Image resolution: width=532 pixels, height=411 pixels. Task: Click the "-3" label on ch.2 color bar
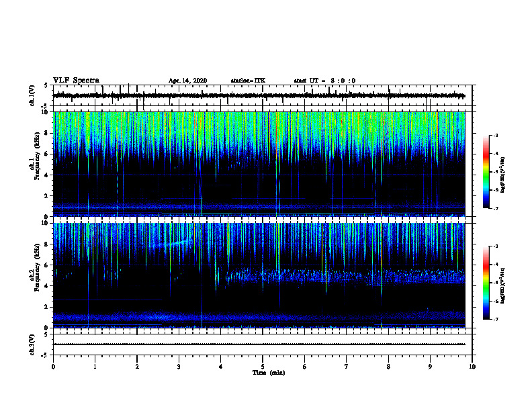[496, 246]
